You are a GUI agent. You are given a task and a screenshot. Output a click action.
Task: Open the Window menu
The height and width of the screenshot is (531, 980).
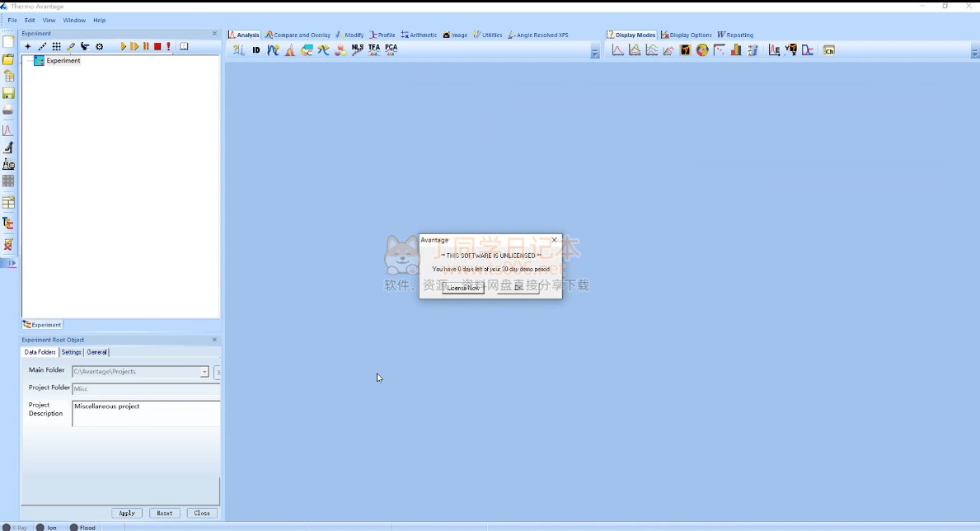74,20
